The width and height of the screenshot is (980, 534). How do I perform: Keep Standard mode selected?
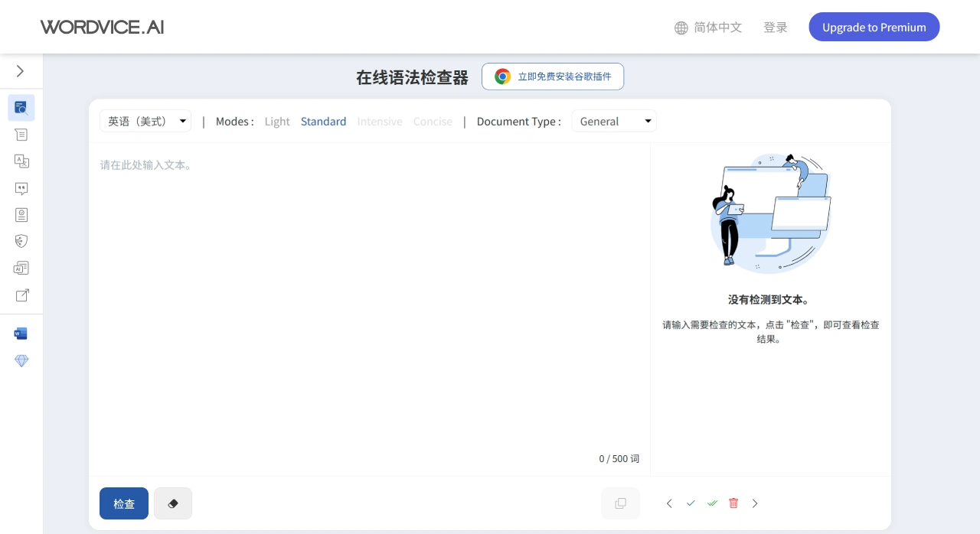pos(323,121)
